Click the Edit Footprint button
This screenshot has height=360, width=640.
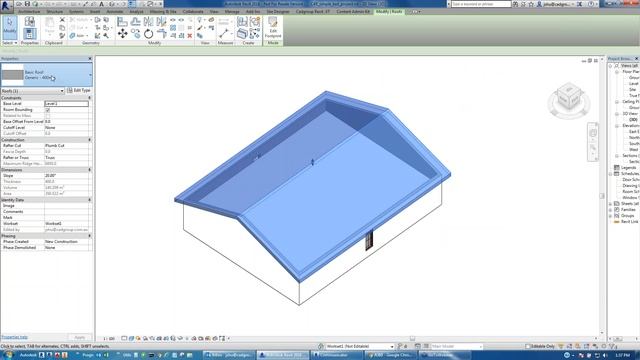pyautogui.click(x=273, y=28)
